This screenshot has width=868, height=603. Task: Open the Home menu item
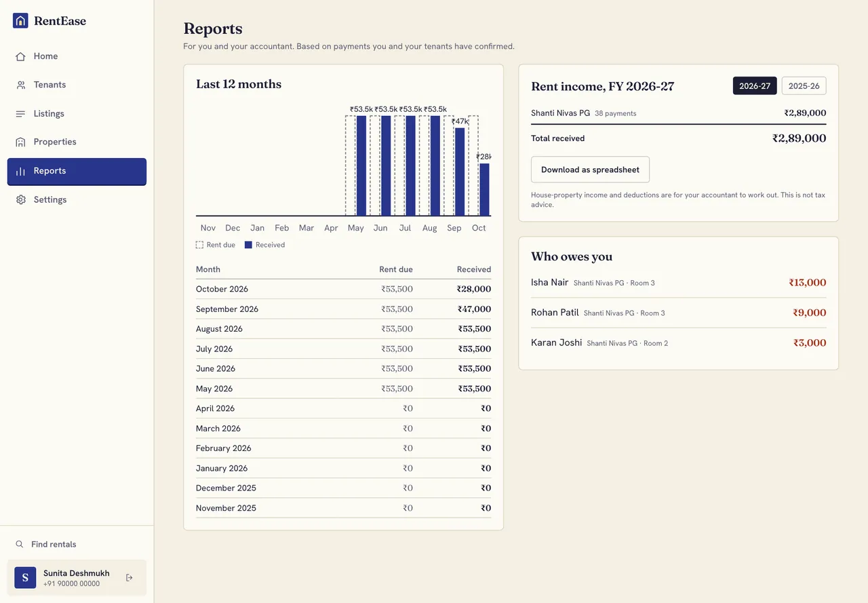77,56
